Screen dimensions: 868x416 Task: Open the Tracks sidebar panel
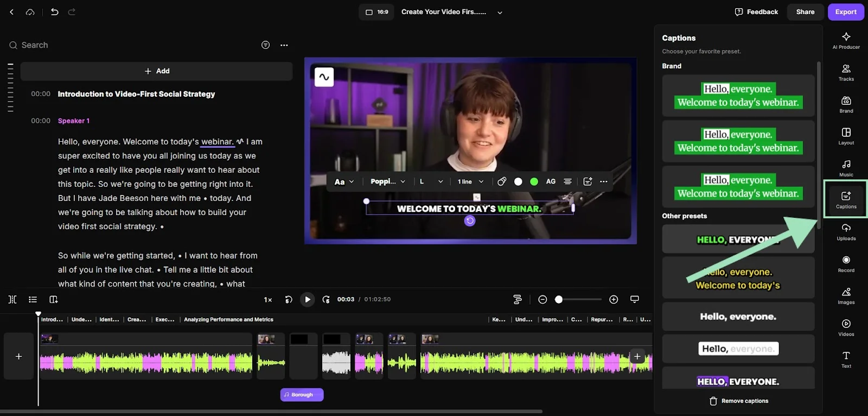pyautogui.click(x=846, y=73)
